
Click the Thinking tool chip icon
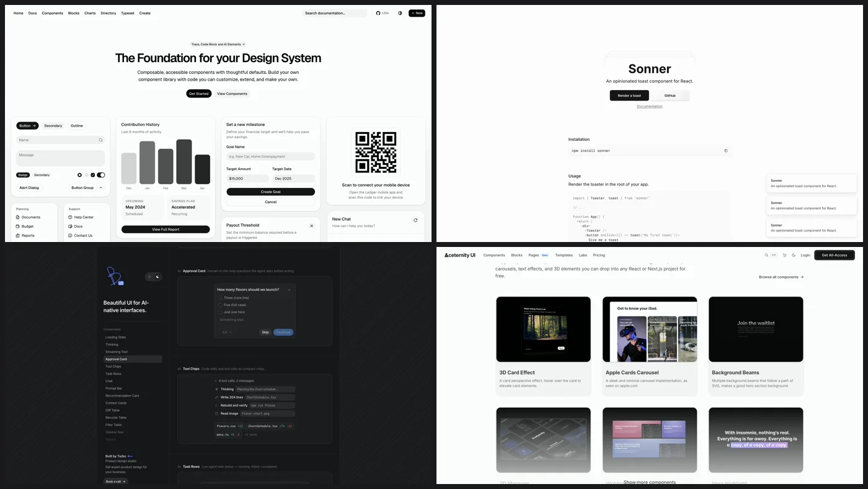pyautogui.click(x=216, y=389)
